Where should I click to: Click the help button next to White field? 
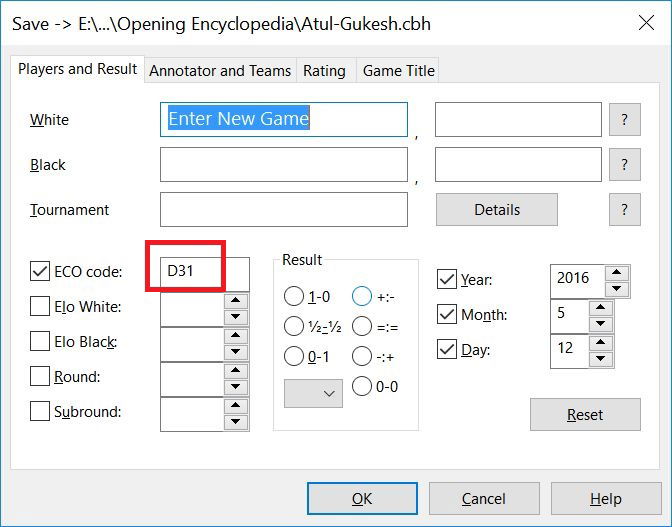point(624,120)
